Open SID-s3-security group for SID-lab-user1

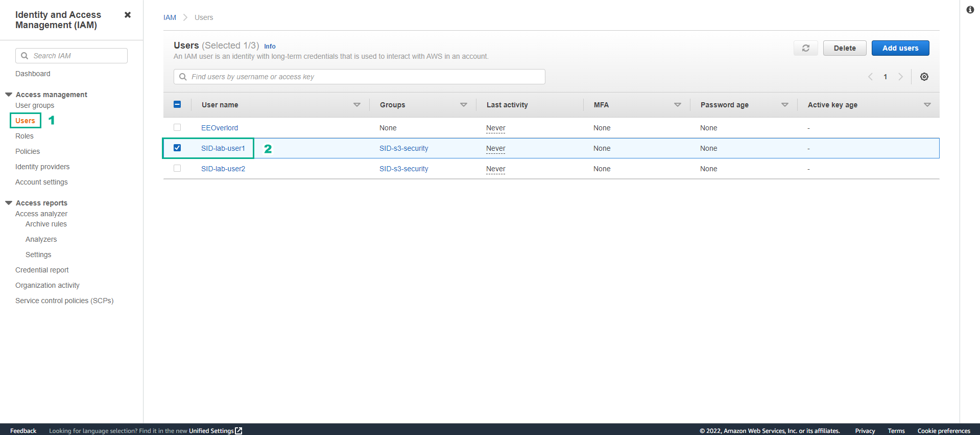tap(404, 148)
